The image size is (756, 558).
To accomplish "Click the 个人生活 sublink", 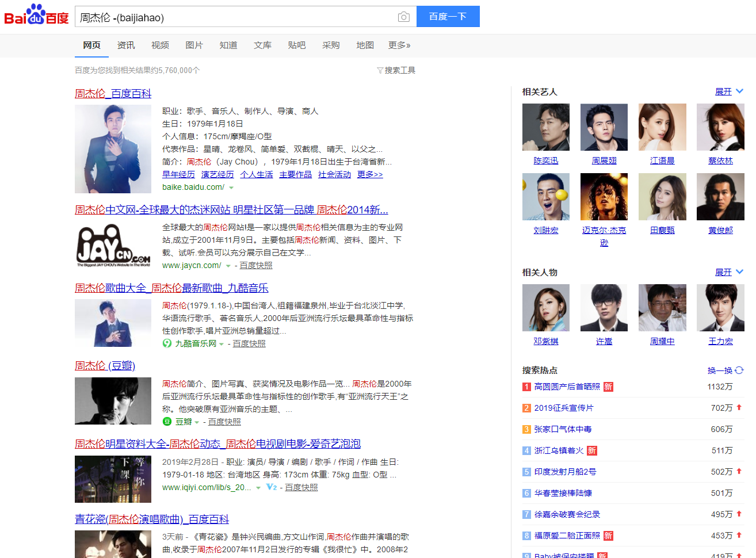I will 257,174.
